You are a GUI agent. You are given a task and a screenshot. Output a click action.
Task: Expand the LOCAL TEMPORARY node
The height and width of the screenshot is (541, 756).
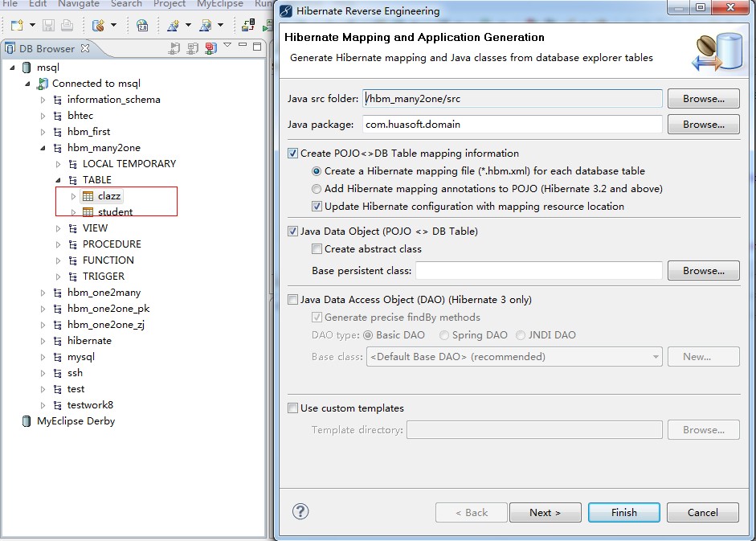coord(59,164)
